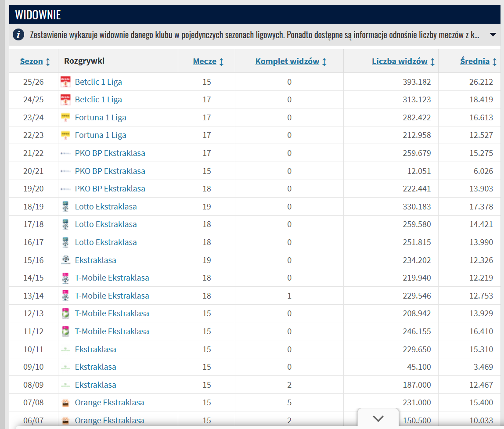Open Lotto Ekstraklasa link for 18/19
504x429 pixels.
click(x=106, y=206)
